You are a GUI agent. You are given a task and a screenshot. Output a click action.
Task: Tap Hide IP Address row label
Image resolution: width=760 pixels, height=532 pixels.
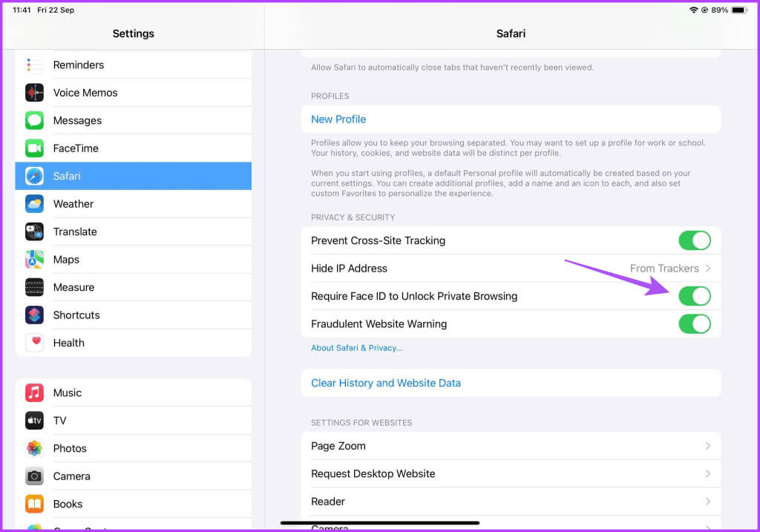349,269
